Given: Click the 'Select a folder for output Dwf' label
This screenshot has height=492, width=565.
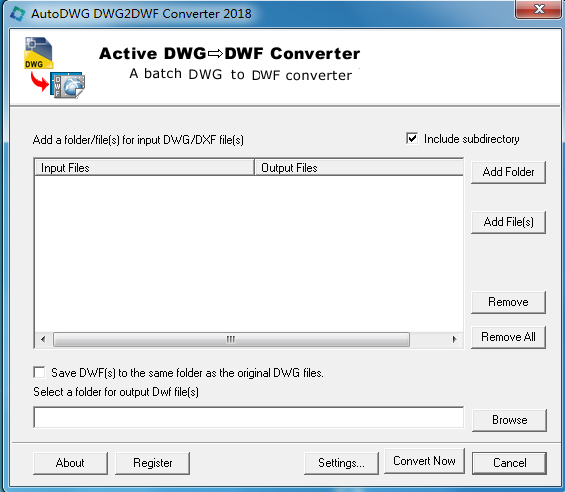Looking at the screenshot, I should [x=116, y=392].
